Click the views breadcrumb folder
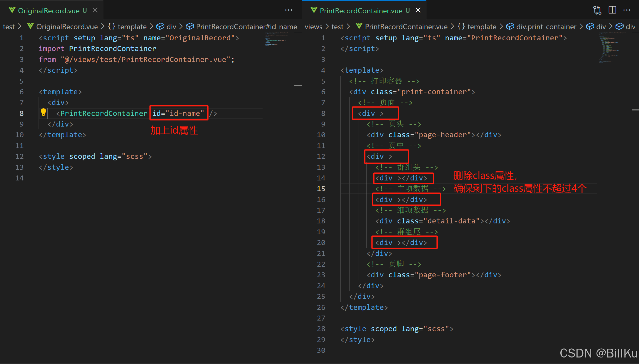 313,27
